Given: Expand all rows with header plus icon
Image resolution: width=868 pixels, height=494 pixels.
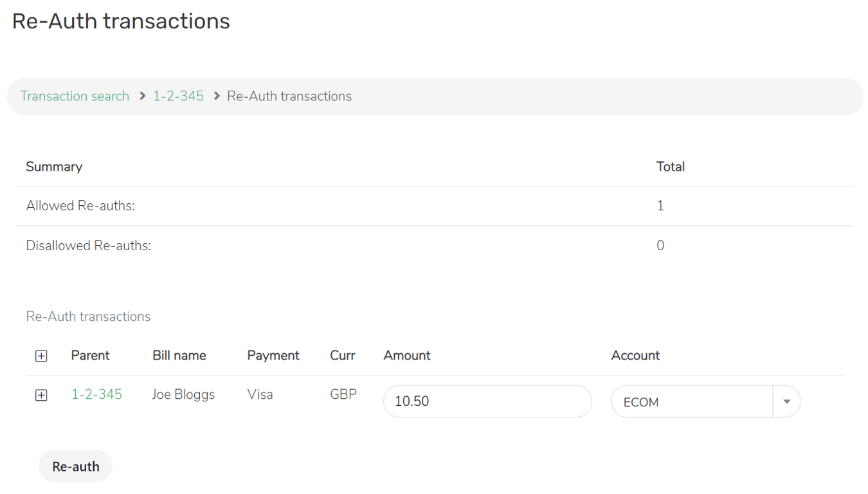Looking at the screenshot, I should pos(41,356).
